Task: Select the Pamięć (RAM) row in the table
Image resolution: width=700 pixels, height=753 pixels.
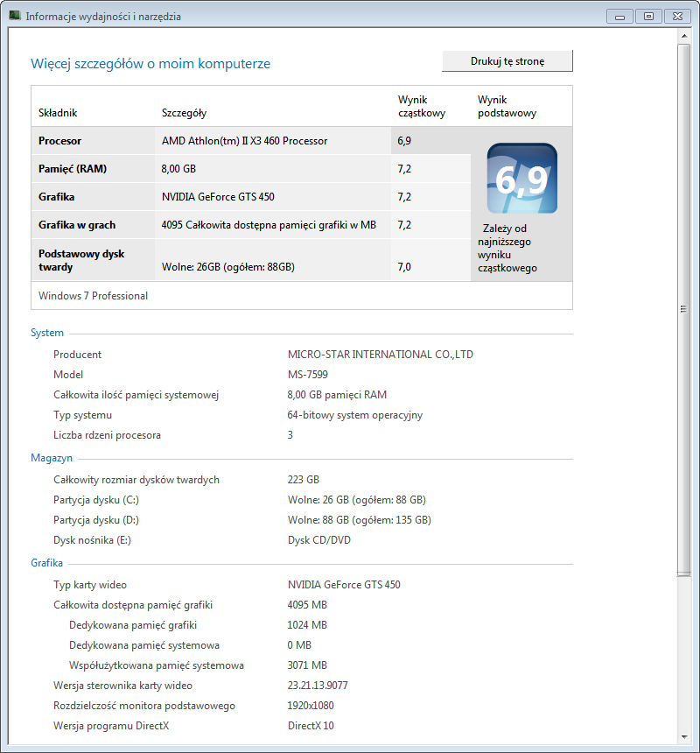Action: [210, 169]
